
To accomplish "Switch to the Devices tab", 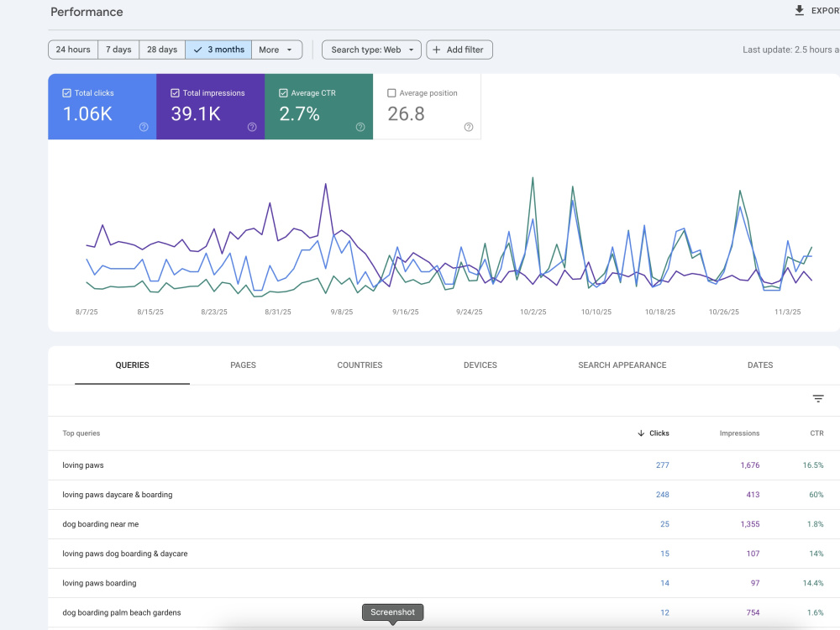I will coord(480,365).
